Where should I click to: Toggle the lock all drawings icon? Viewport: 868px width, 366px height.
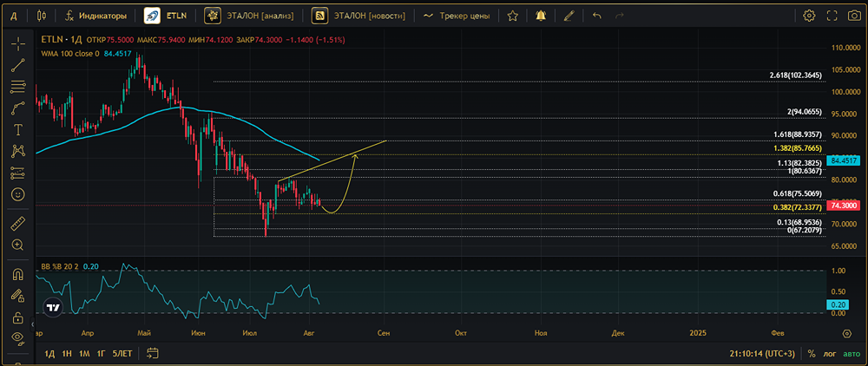[x=17, y=317]
